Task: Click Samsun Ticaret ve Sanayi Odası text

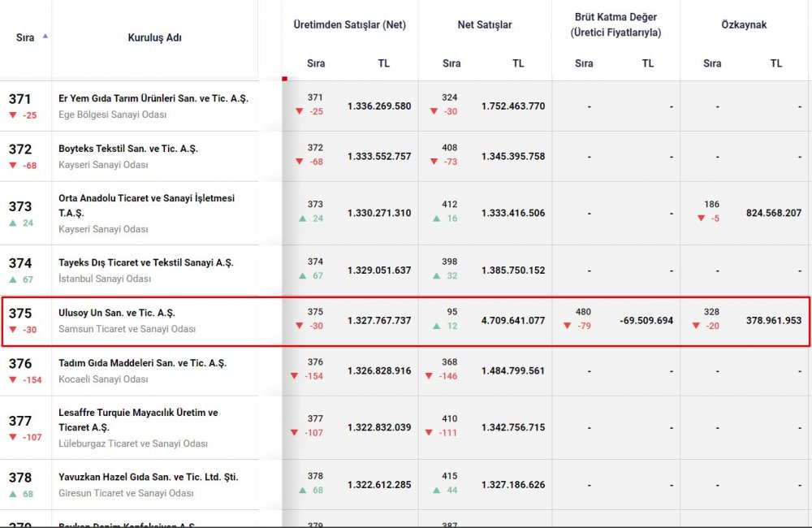Action: point(127,328)
